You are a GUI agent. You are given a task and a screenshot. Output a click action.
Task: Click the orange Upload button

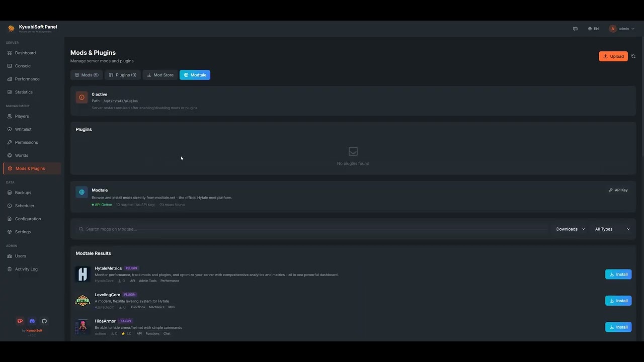[613, 56]
